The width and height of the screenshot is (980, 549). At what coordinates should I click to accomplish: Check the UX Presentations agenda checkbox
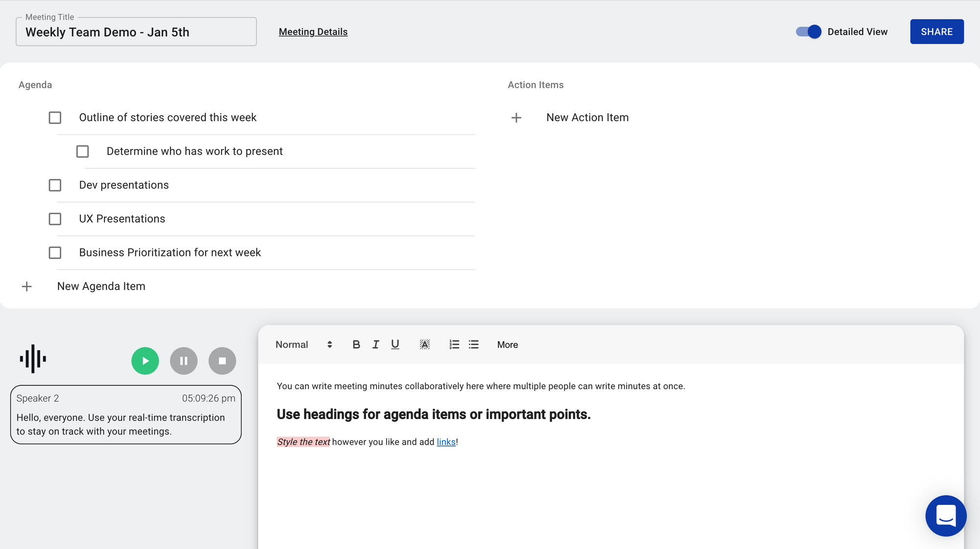click(x=55, y=218)
